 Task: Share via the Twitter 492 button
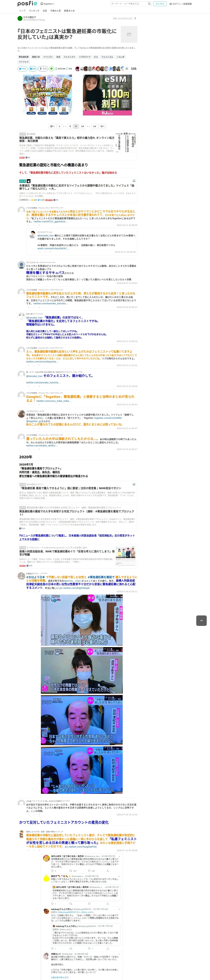22,69
